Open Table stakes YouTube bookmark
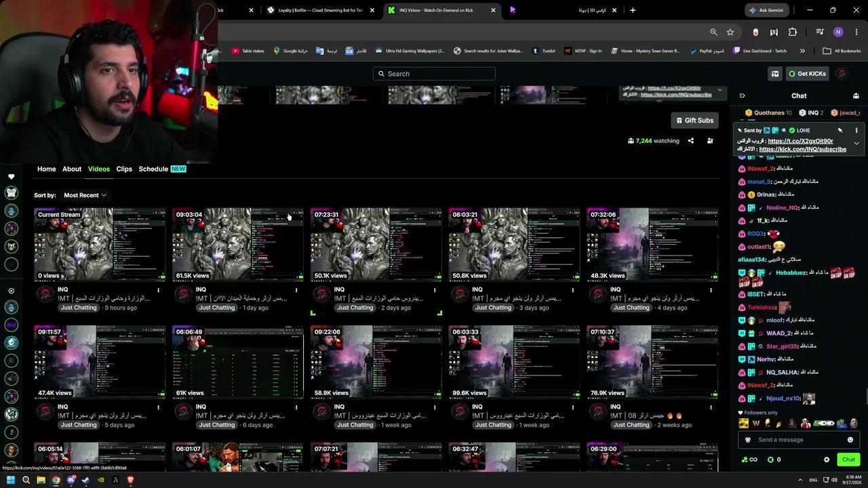The height and width of the screenshot is (488, 868). click(x=248, y=51)
